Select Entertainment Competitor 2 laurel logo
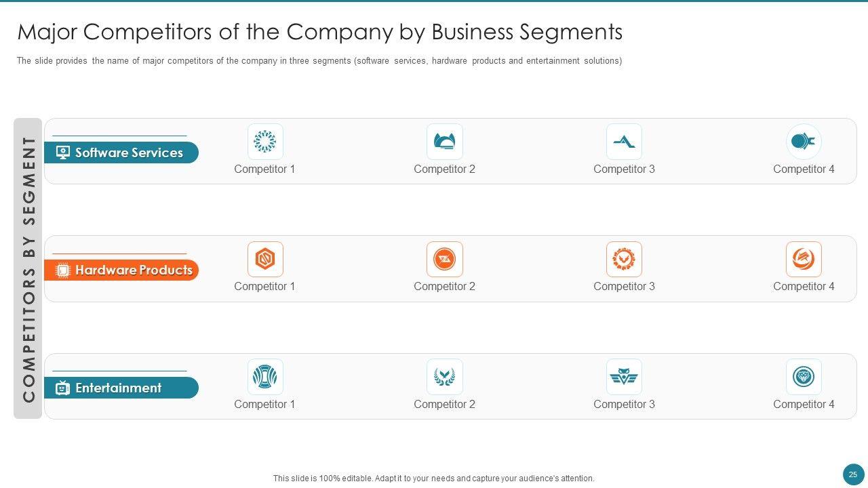The width and height of the screenshot is (868, 488). [444, 377]
